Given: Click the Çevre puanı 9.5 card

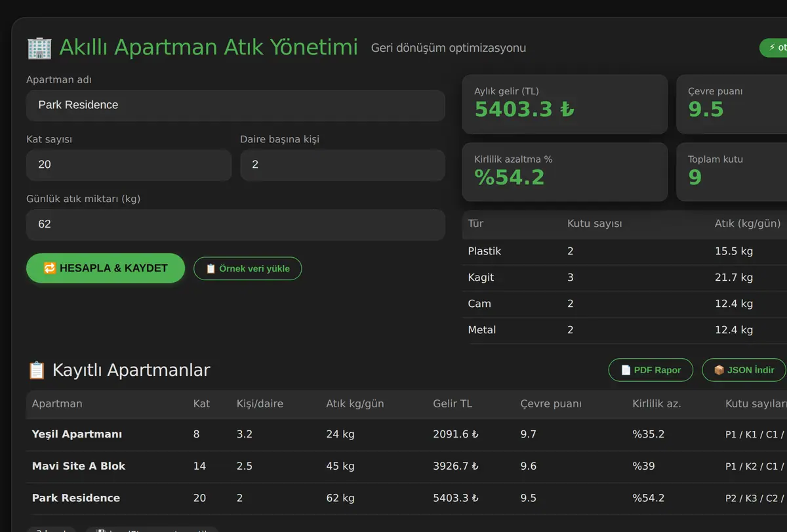Looking at the screenshot, I should (731, 104).
